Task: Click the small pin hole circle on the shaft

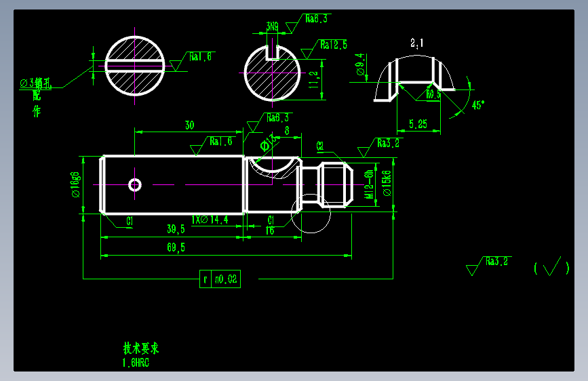Action: coord(135,185)
